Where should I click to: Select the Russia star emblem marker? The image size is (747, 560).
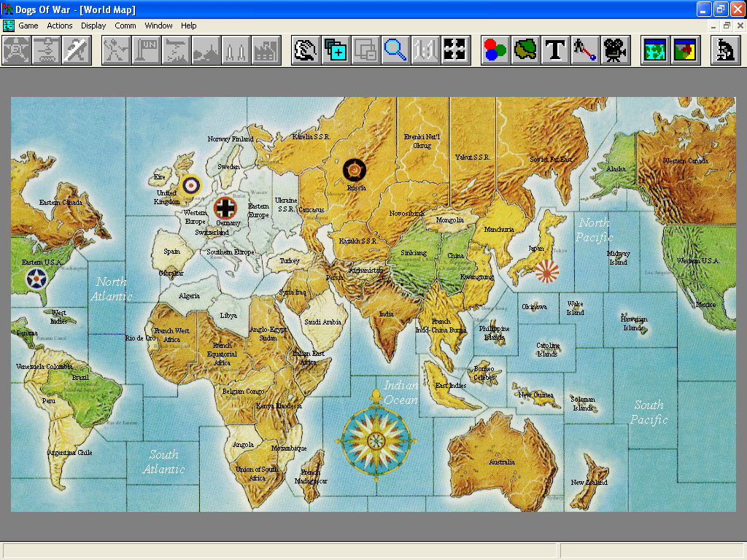pos(355,170)
